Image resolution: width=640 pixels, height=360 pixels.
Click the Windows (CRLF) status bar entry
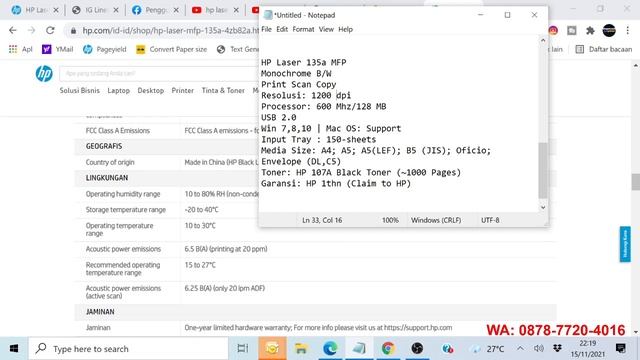[x=436, y=220]
